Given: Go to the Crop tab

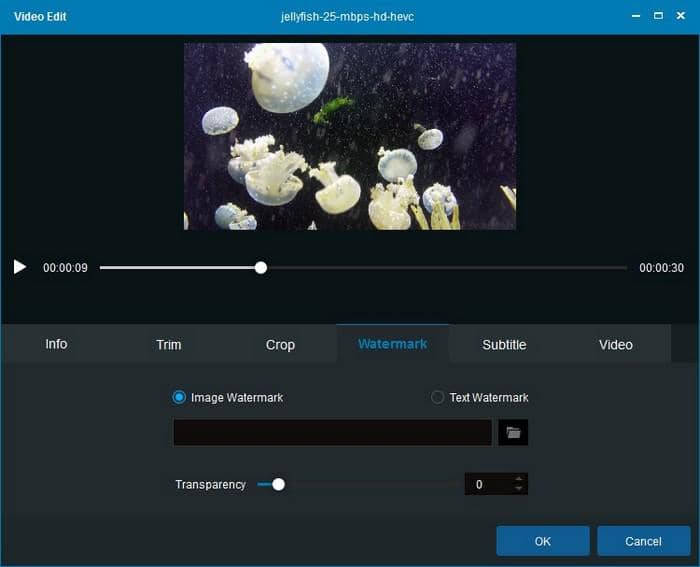Looking at the screenshot, I should pos(280,345).
